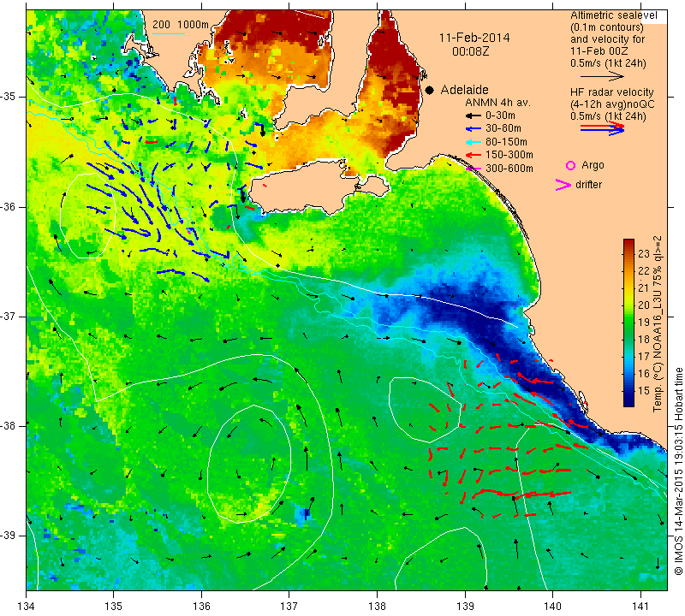This screenshot has width=685, height=616.
Task: Click the '0-30m' depth label
Action: (x=500, y=115)
